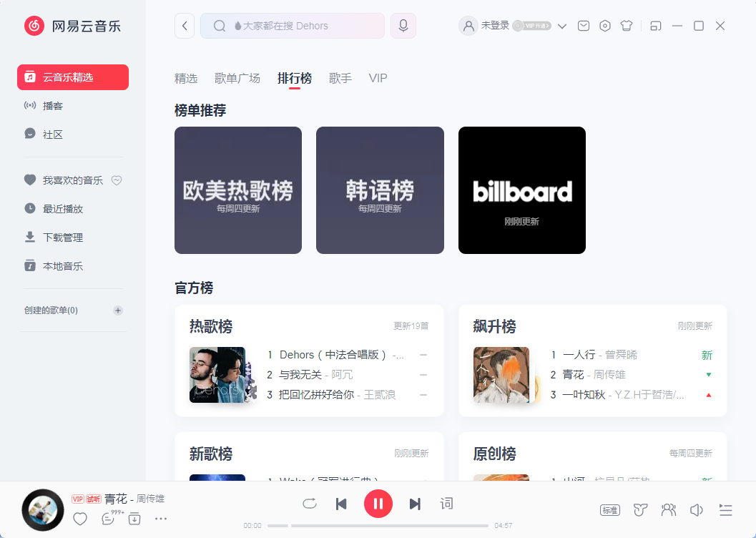Open the 标准 audio quality selector
756x538 pixels.
(x=610, y=510)
